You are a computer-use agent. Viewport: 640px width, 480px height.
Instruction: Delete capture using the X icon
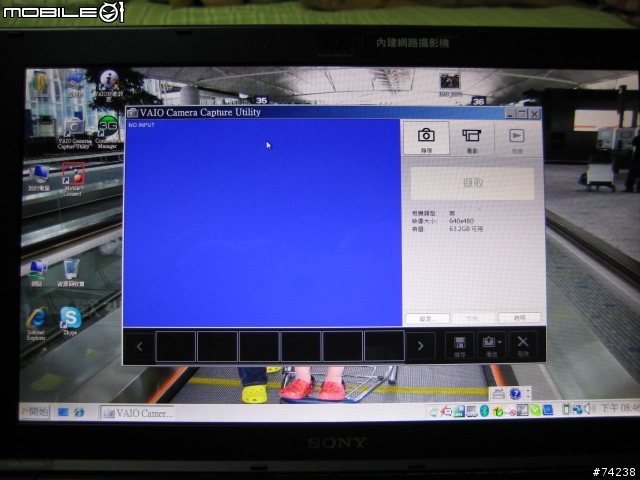(523, 346)
